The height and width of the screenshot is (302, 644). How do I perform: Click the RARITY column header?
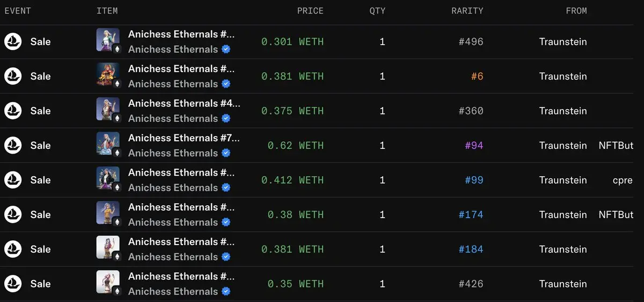pyautogui.click(x=467, y=11)
